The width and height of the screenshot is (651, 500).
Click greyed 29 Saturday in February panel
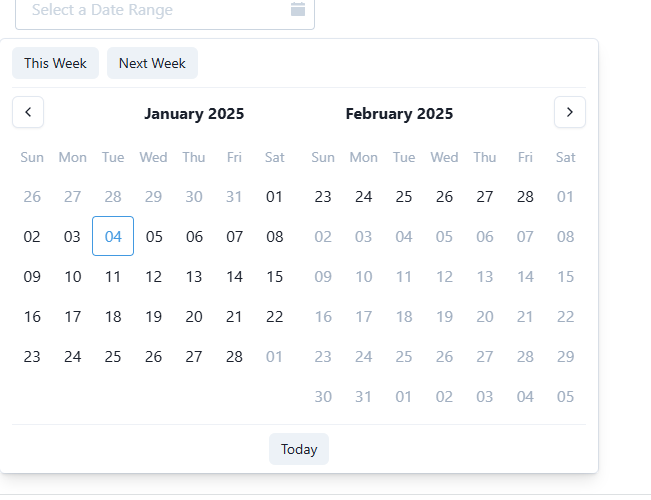[565, 357]
